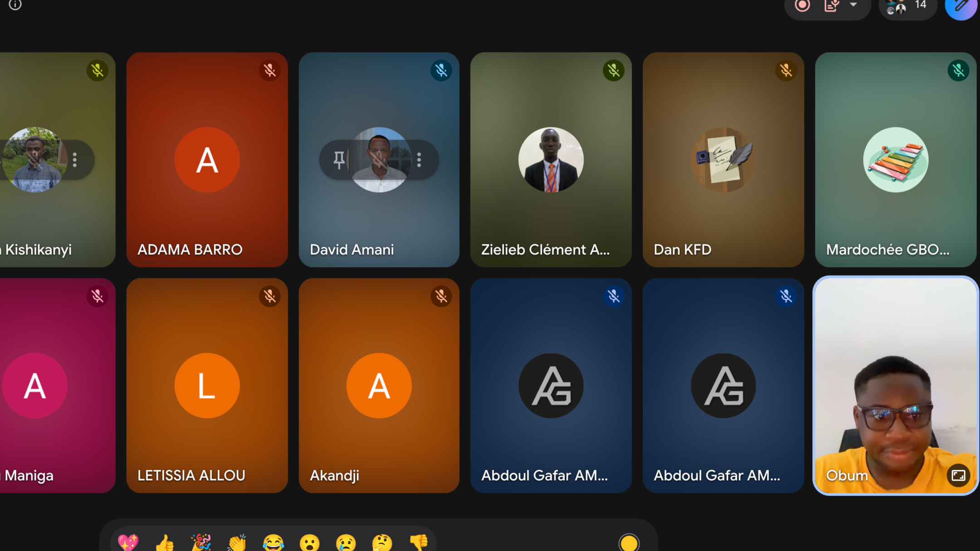Send the thinking face reaction
Image resolution: width=980 pixels, height=551 pixels.
coord(382,542)
